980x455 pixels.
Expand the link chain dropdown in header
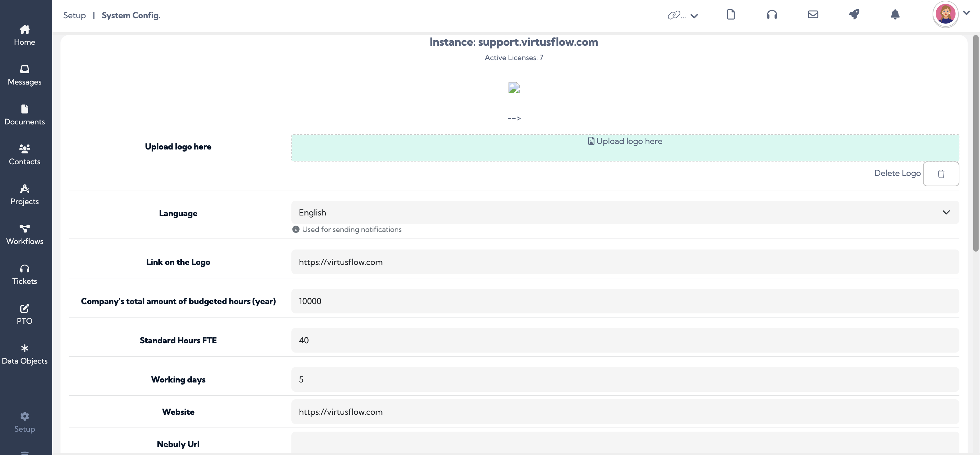coord(682,15)
